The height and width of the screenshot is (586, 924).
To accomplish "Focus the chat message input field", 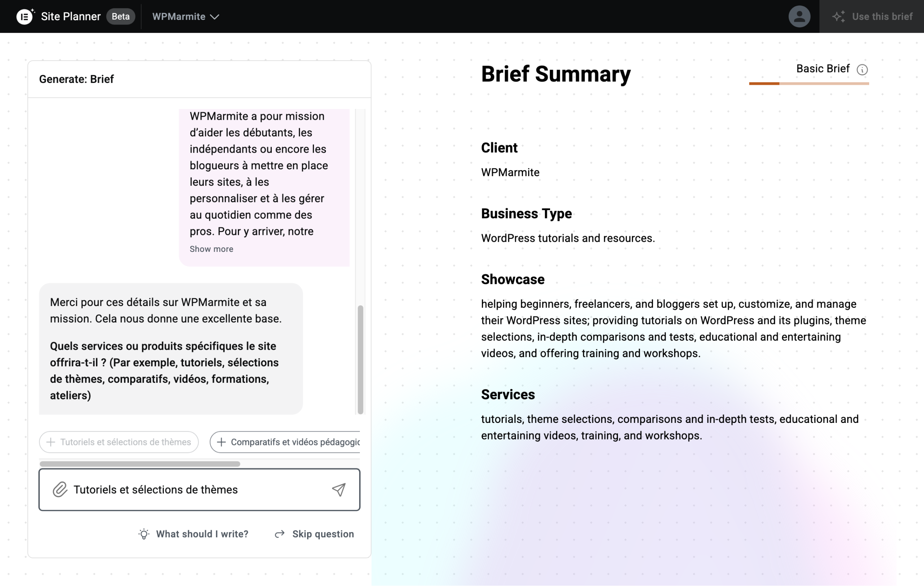I will coord(200,490).
